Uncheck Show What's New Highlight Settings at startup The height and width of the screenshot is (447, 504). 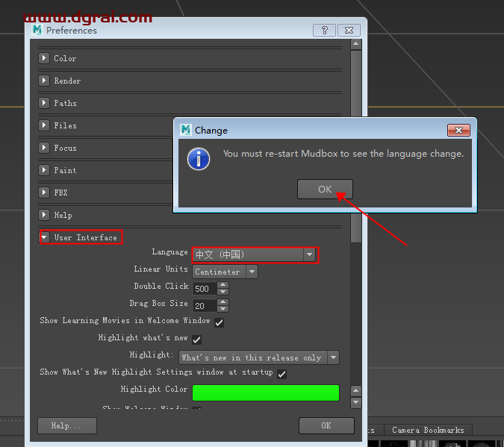(282, 374)
